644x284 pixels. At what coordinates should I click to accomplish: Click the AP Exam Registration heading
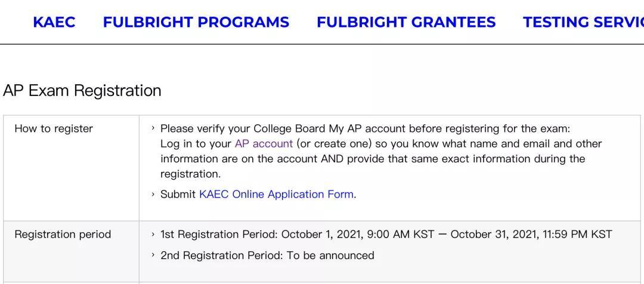click(82, 91)
